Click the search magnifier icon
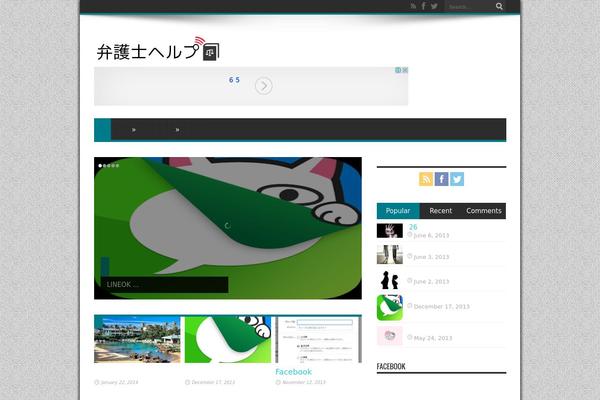Screen dimensions: 600x400 click(x=499, y=6)
